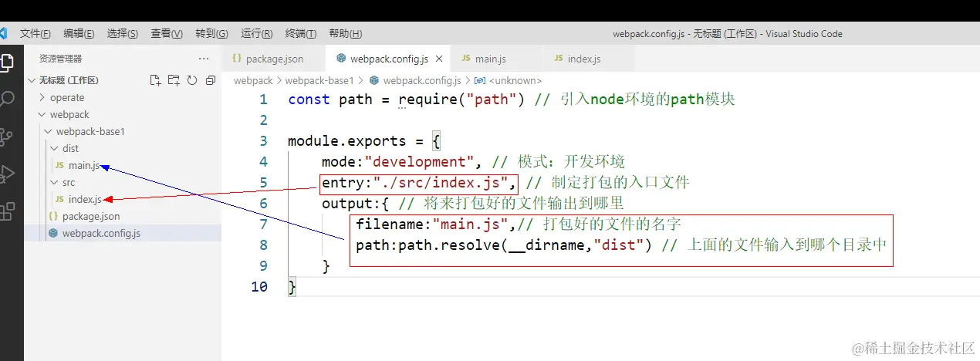This screenshot has width=980, height=361.
Task: Expand the operate folder
Action: 42,97
